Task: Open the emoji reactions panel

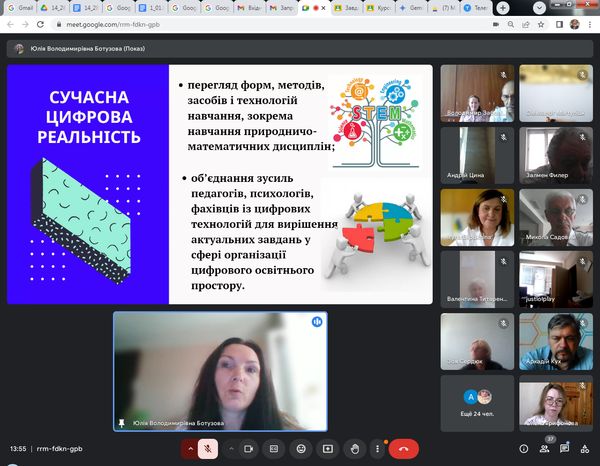Action: pyautogui.click(x=300, y=449)
